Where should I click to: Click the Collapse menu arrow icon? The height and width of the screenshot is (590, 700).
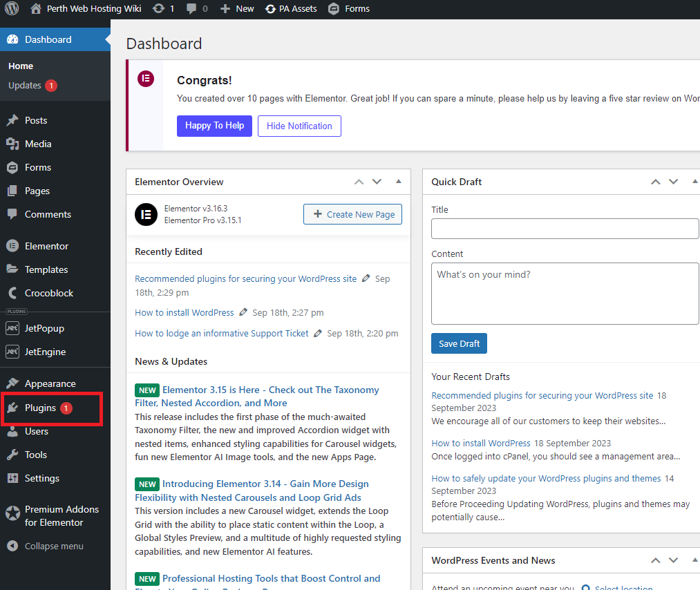[12, 546]
